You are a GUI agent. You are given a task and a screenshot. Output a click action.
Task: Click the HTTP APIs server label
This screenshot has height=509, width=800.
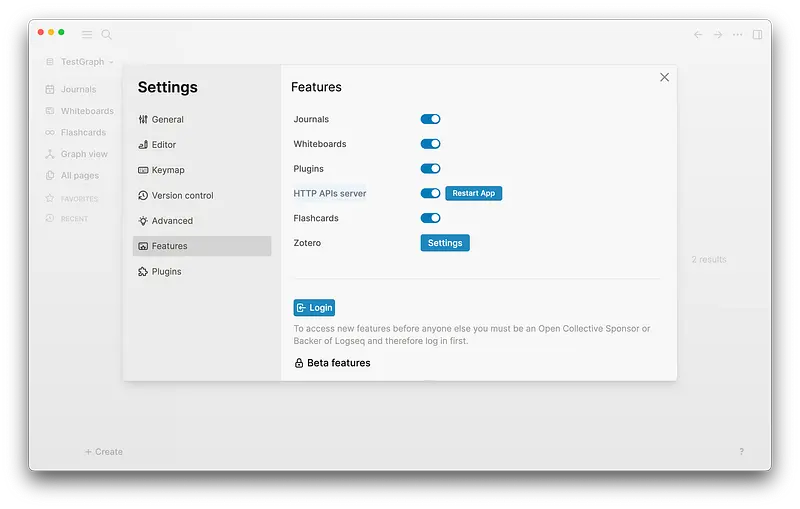(x=330, y=193)
